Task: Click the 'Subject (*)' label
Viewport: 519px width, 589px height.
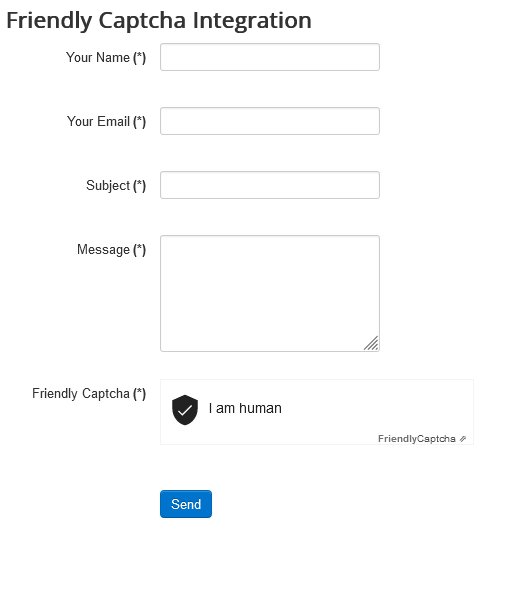Action: 116,186
